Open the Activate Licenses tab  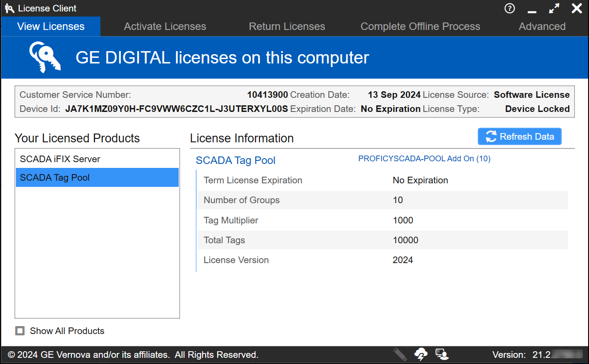pos(165,26)
